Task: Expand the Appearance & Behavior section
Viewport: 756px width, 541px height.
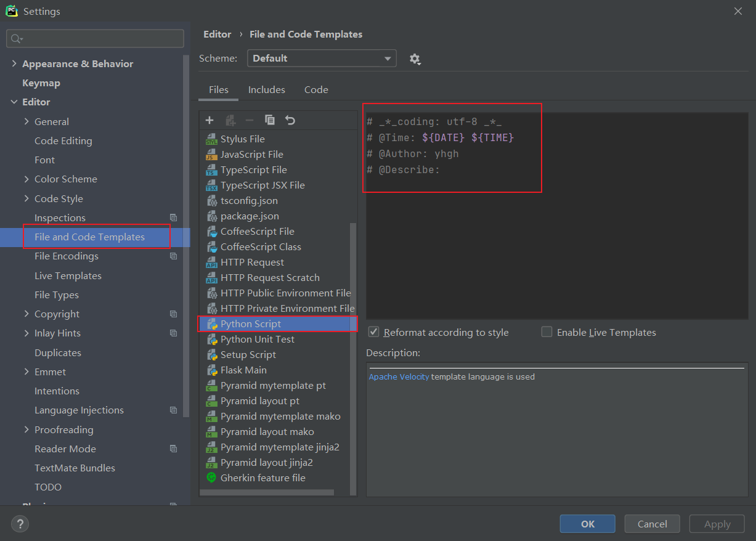Action: [x=14, y=64]
